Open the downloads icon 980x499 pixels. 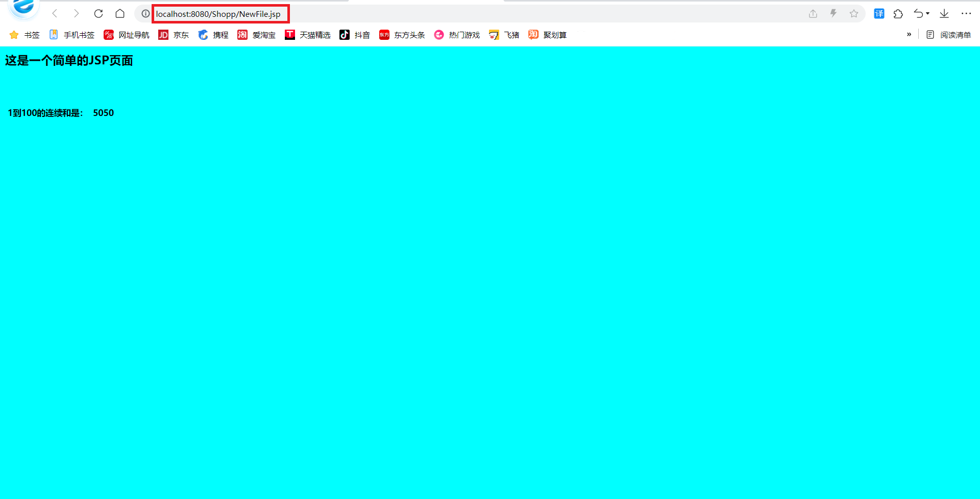tap(944, 14)
